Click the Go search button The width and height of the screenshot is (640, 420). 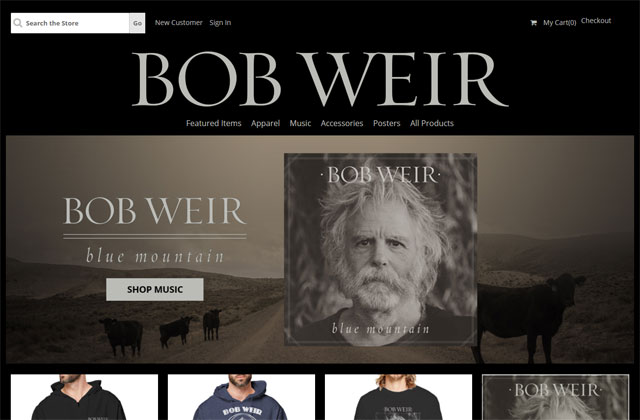pyautogui.click(x=137, y=23)
